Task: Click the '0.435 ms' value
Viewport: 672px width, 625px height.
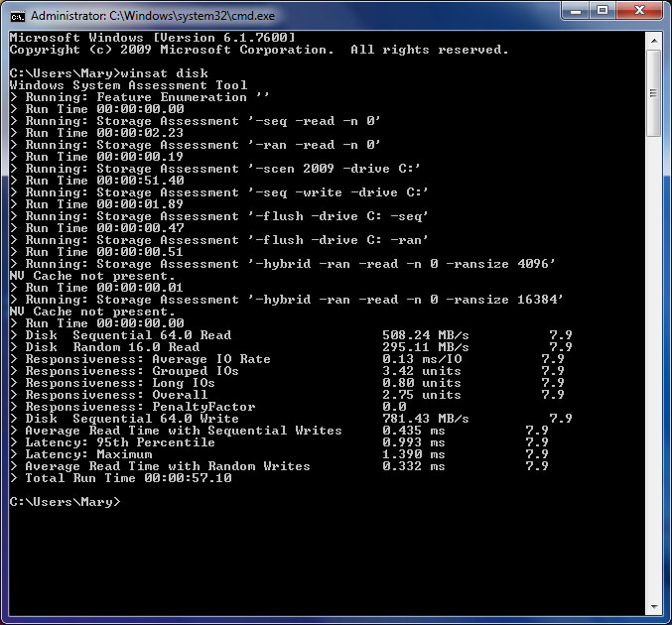Action: 414,431
